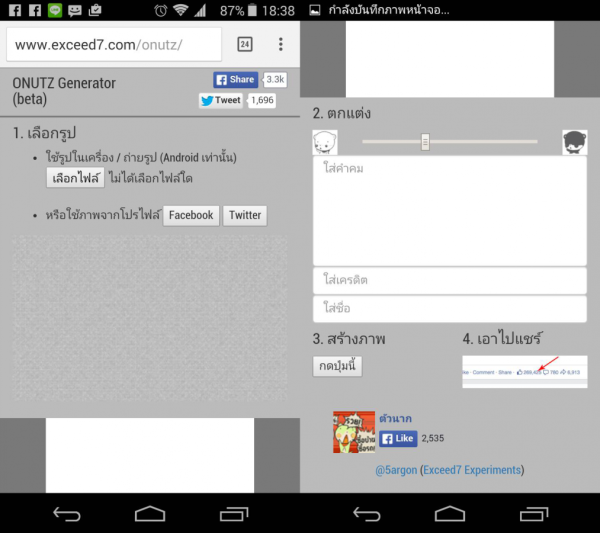Tap the screenshot saving notification image icon

pos(315,10)
